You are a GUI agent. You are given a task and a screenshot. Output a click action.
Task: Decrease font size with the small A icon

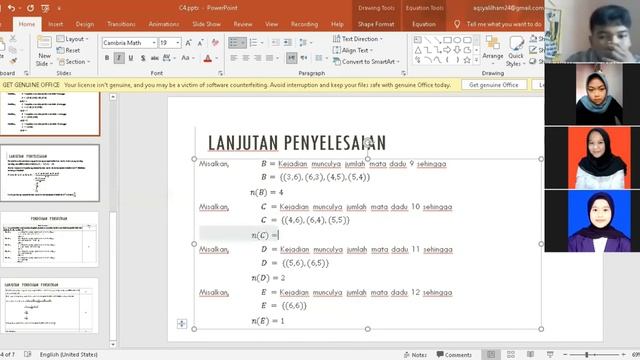click(200, 43)
